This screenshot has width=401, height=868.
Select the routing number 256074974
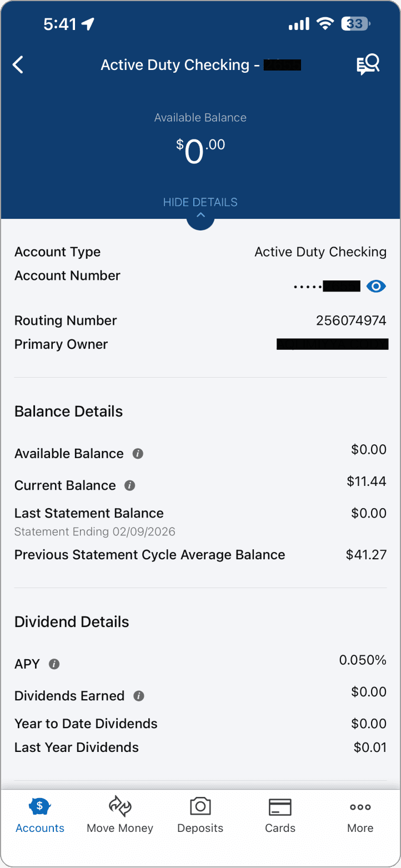point(351,321)
